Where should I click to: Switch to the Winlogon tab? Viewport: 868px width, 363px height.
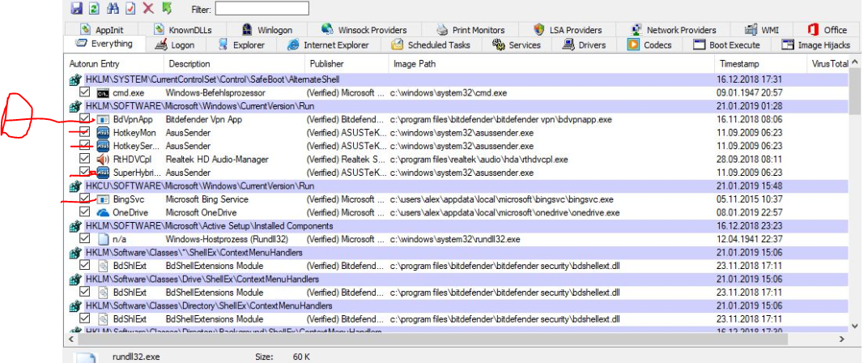tap(267, 30)
